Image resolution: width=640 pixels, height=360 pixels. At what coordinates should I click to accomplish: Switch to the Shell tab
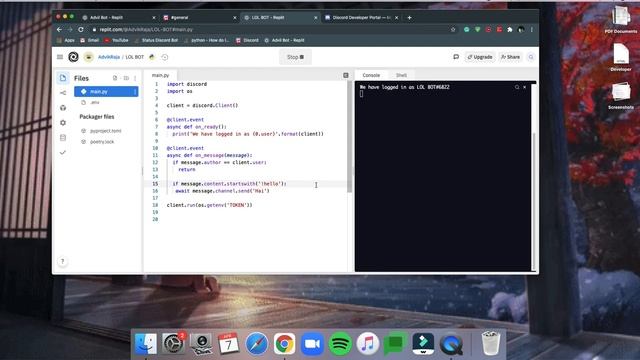coord(401,75)
